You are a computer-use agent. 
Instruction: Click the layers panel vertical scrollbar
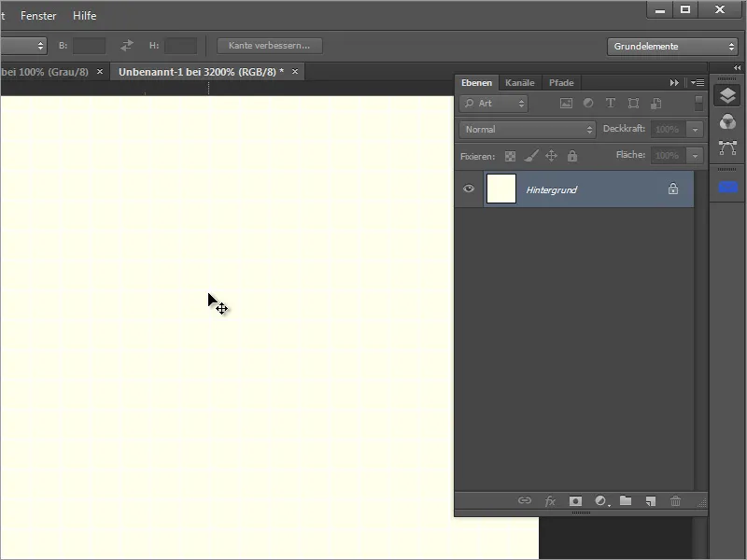click(x=700, y=331)
